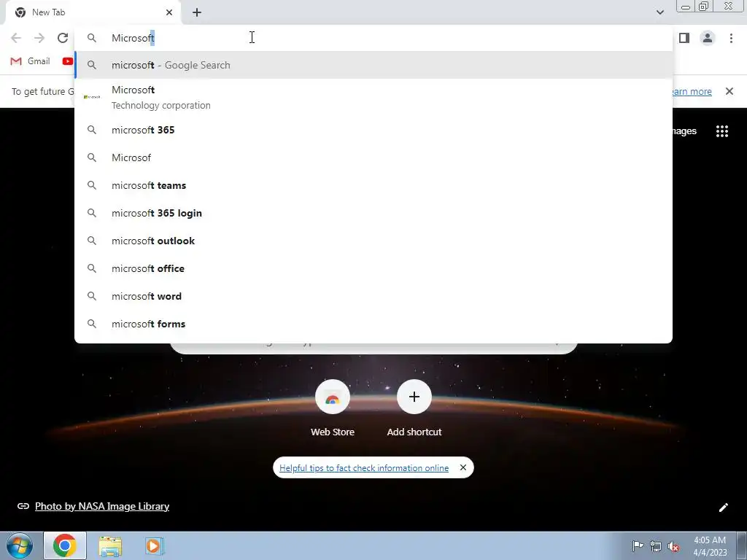The width and height of the screenshot is (747, 560).
Task: Open the Learn more link
Action: coord(692,91)
